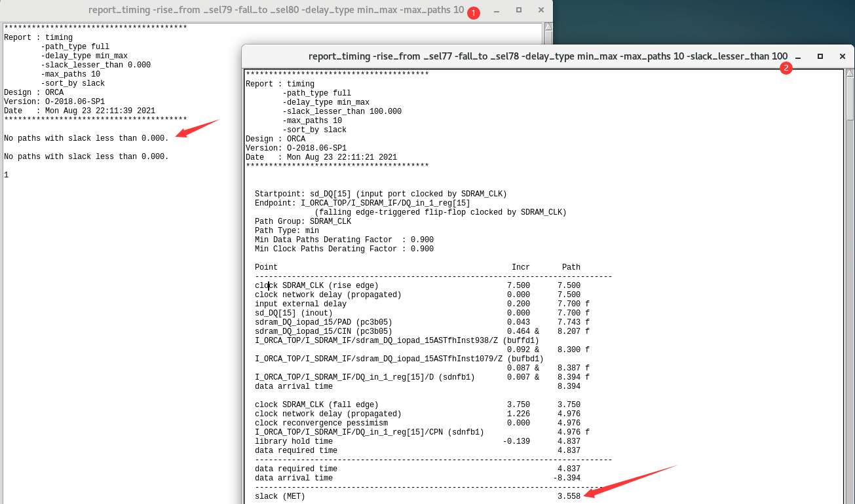This screenshot has height=504, width=855.
Task: Click 'Report : timing' in _sel77 window
Action: pyautogui.click(x=280, y=84)
